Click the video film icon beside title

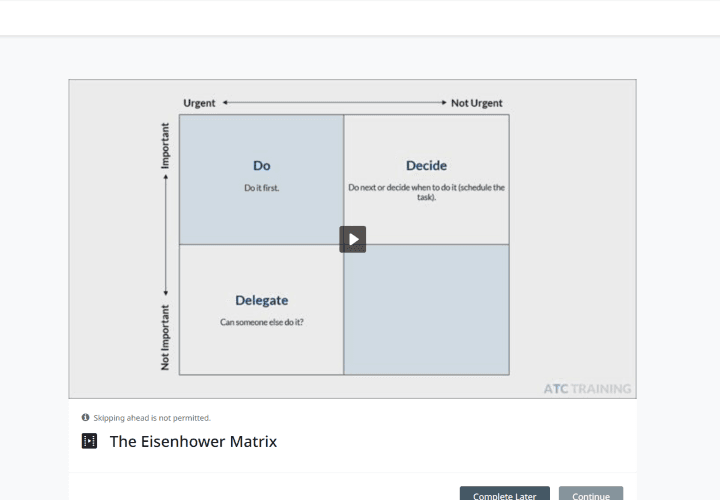pyautogui.click(x=89, y=441)
